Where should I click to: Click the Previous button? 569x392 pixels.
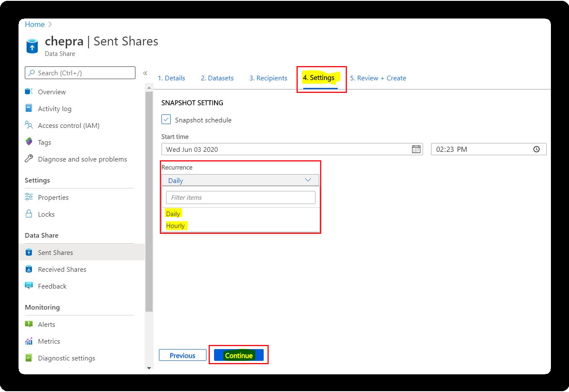coord(183,355)
